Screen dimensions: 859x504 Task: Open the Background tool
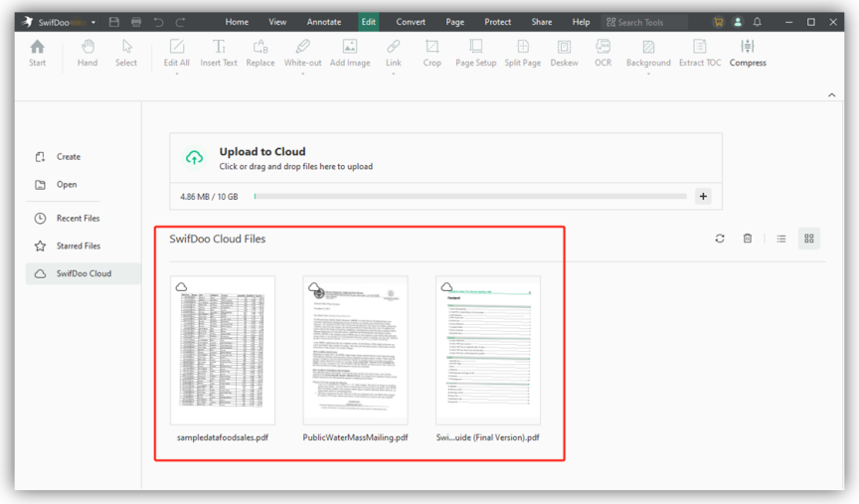648,53
